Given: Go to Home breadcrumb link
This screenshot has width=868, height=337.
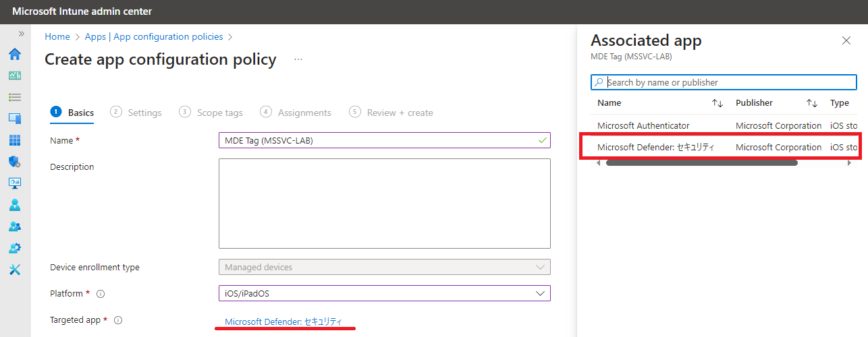Looking at the screenshot, I should (57, 37).
